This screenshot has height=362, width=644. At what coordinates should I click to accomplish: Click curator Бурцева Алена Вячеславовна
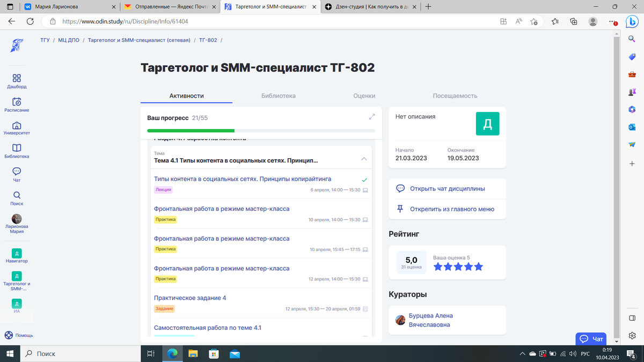pos(431,320)
